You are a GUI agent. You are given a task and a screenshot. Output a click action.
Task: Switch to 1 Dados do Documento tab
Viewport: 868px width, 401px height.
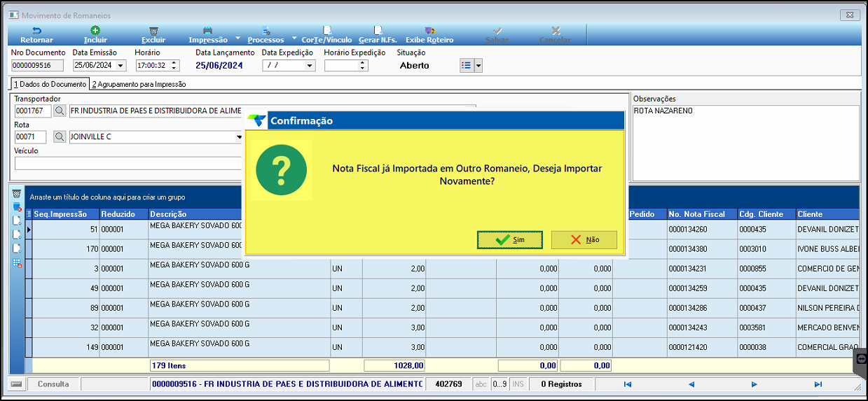(x=50, y=84)
